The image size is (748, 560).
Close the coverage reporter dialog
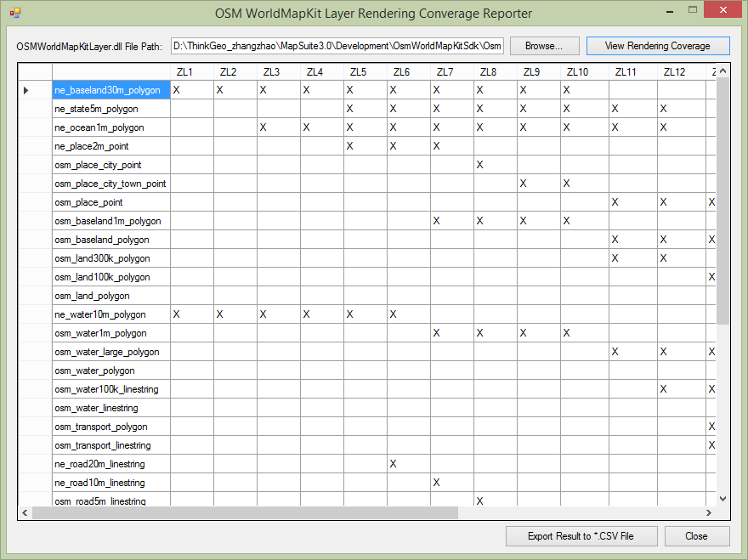coord(697,536)
